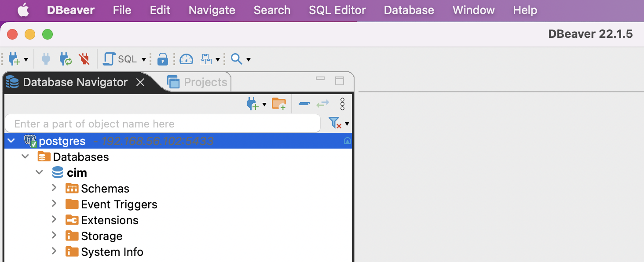The image size is (644, 262).
Task: Select the Event Triggers folder
Action: click(111, 204)
